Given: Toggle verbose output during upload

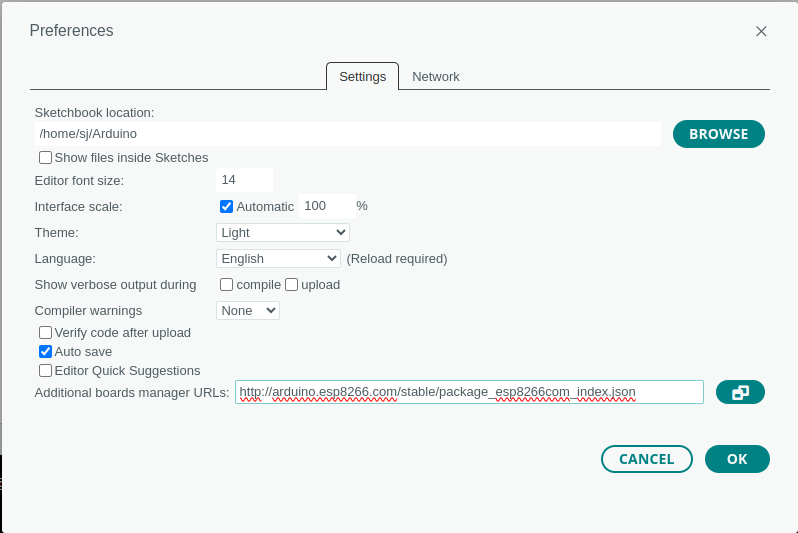Looking at the screenshot, I should 292,284.
